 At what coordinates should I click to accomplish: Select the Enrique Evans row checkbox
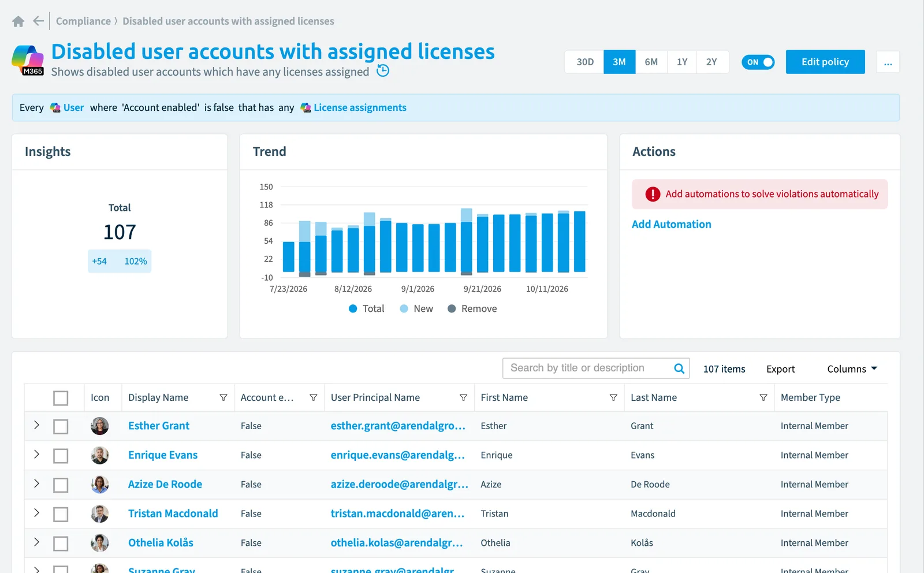point(61,456)
